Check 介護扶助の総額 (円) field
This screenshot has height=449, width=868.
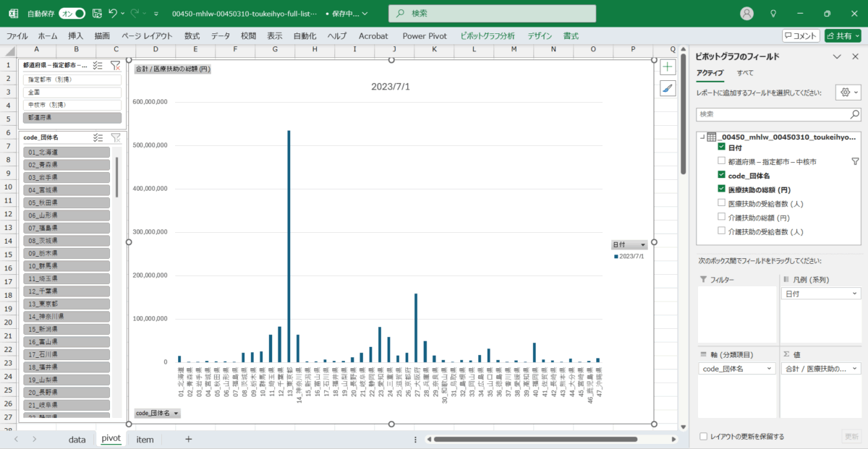pos(721,217)
